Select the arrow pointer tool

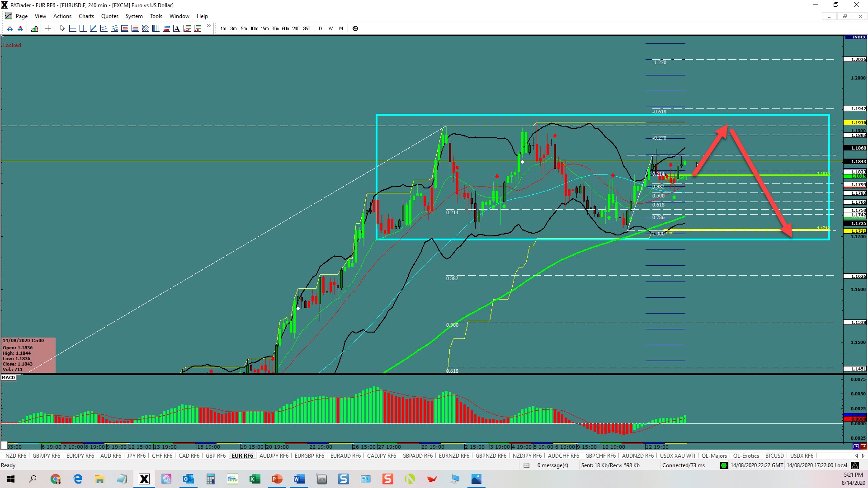[x=62, y=28]
